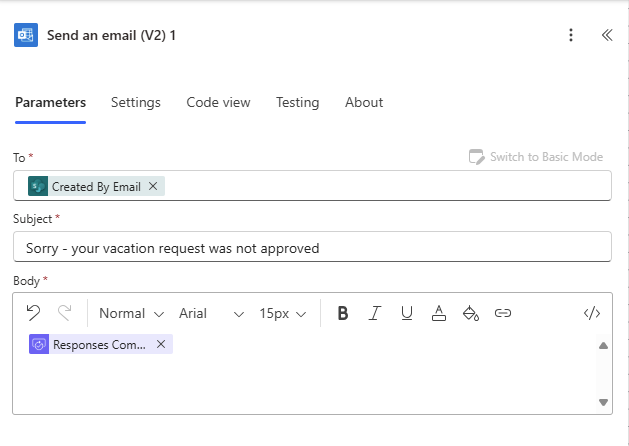629x446 pixels.
Task: Open the Normal paragraph style dropdown
Action: click(131, 313)
